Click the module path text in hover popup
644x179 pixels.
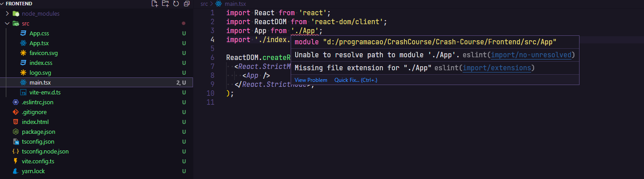pyautogui.click(x=425, y=42)
